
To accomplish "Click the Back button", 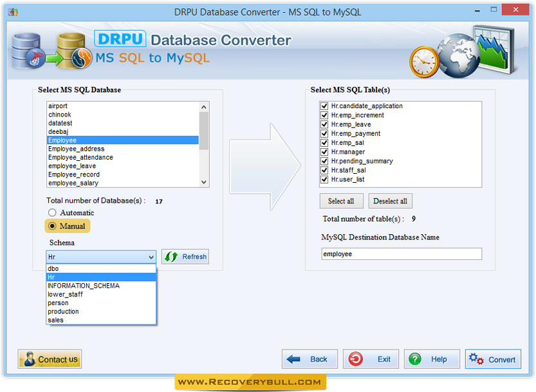I will (x=310, y=359).
